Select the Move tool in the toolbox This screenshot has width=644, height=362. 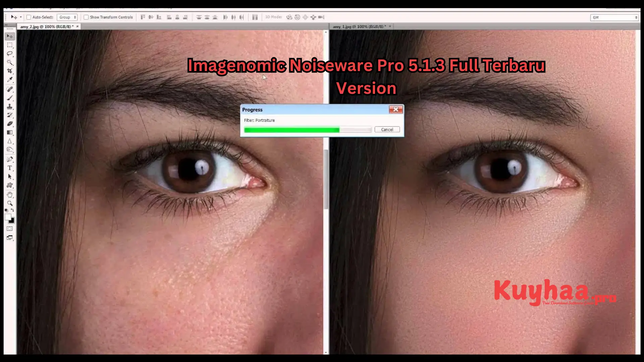[x=10, y=36]
